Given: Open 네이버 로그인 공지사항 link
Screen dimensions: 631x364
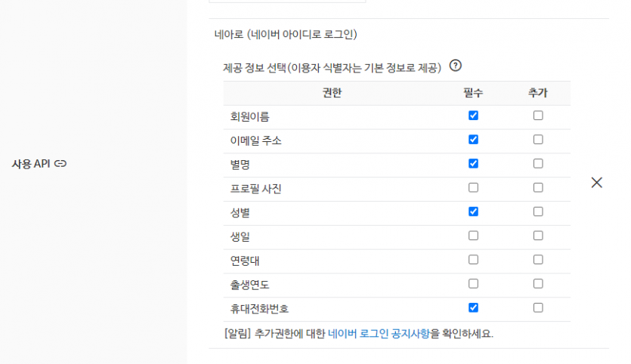Looking at the screenshot, I should coord(379,333).
